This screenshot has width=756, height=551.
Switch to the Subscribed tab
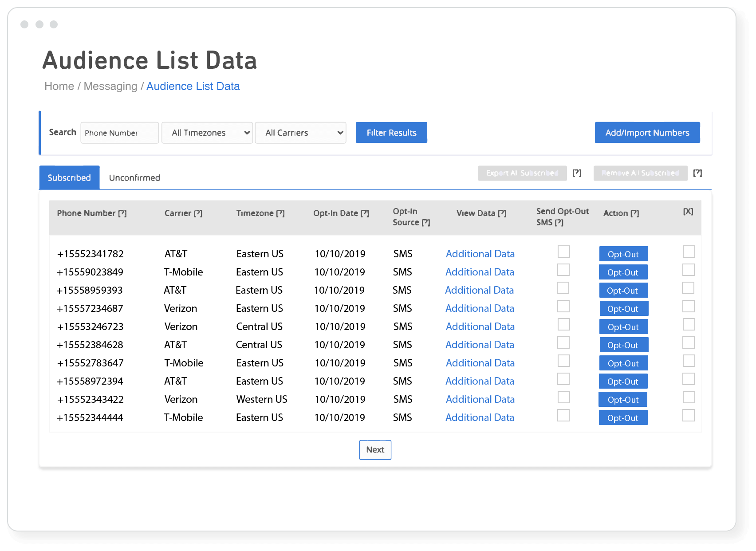click(69, 177)
